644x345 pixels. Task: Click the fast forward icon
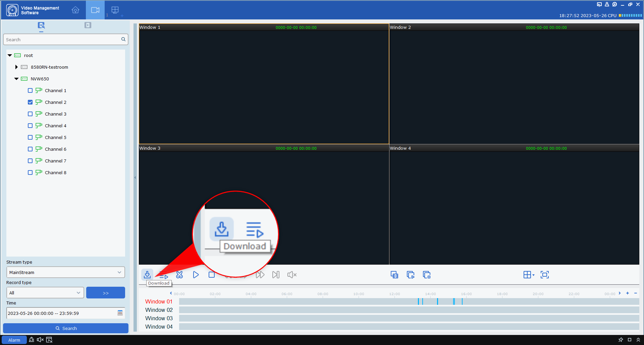260,275
